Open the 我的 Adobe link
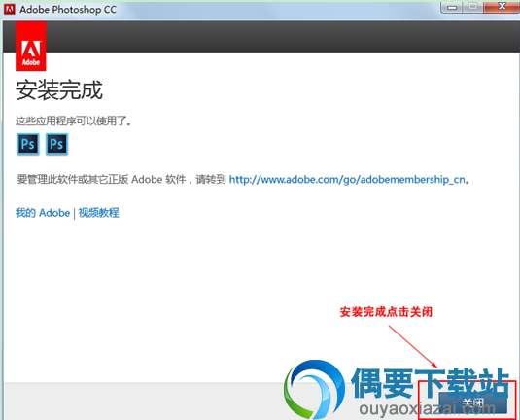Screen dimensions: 520x420 point(43,213)
